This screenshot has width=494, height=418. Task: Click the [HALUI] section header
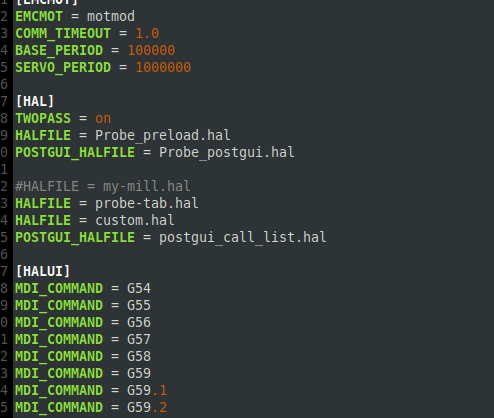tap(43, 271)
